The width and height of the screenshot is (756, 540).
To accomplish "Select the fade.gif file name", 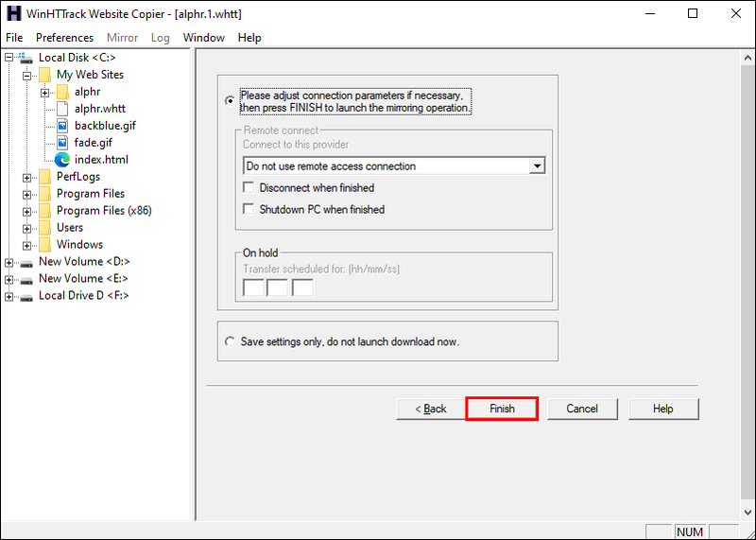I will (x=93, y=143).
